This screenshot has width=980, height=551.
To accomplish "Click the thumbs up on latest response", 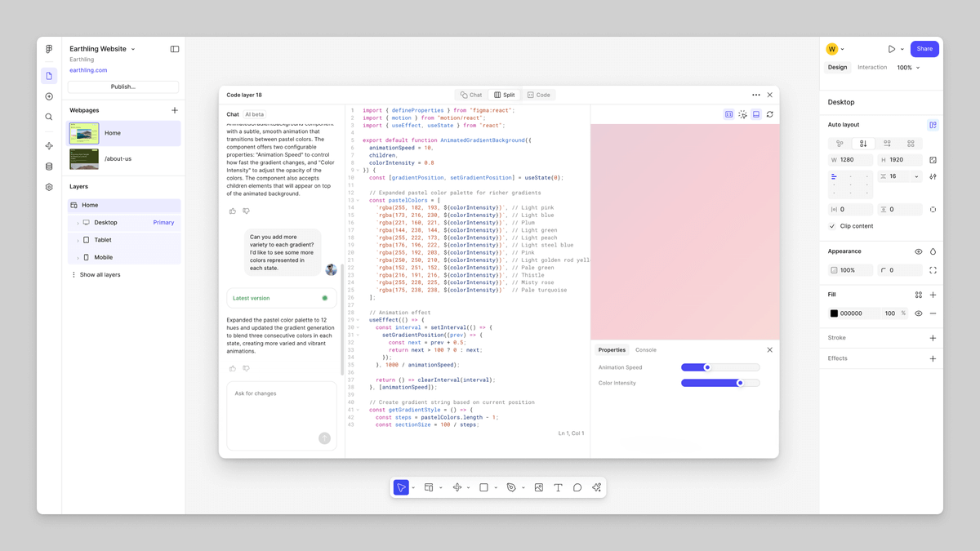I will coord(233,369).
